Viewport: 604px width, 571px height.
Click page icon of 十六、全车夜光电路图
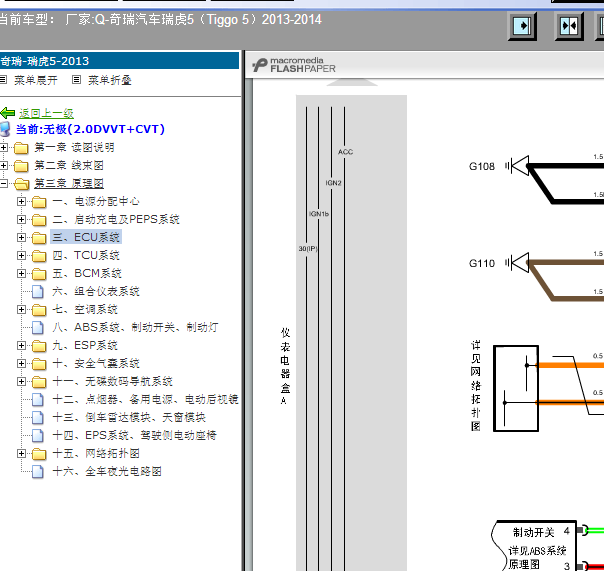pos(38,471)
